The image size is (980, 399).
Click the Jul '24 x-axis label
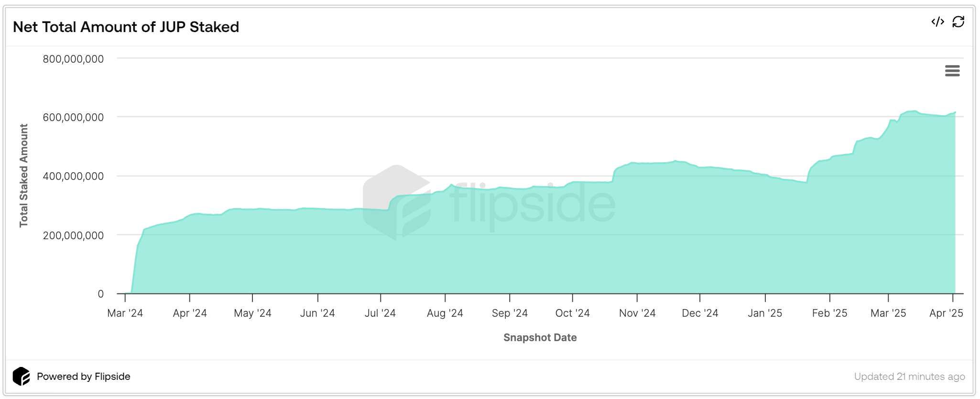coord(380,313)
